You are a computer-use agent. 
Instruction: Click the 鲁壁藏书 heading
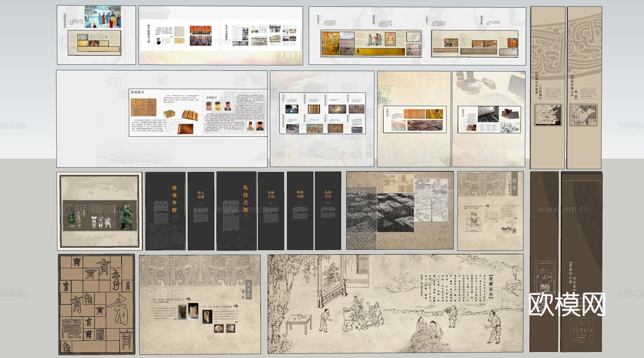click(x=137, y=92)
